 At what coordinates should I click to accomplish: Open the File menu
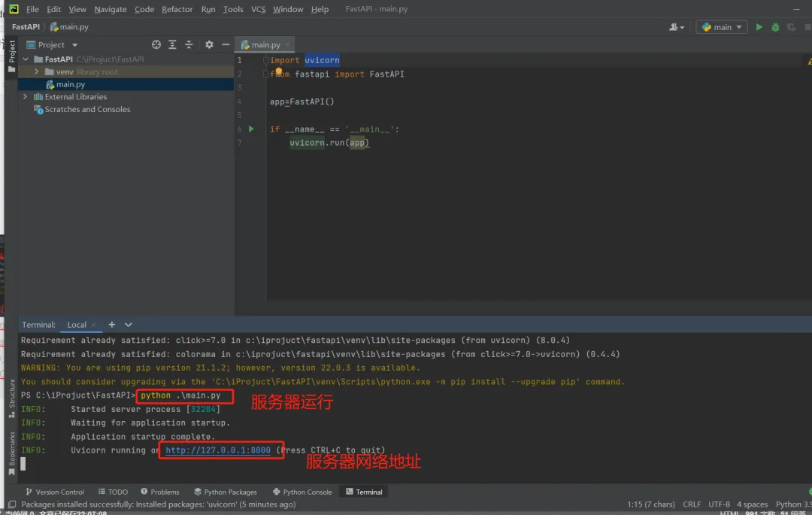(x=32, y=9)
